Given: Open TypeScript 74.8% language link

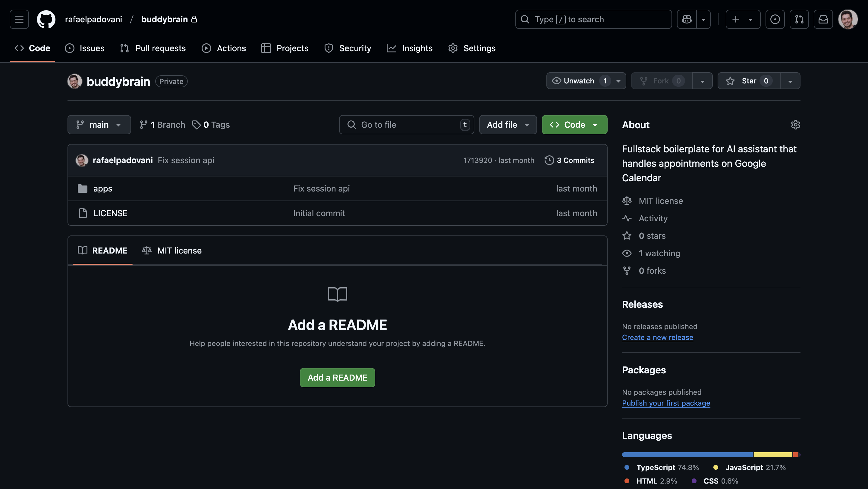Looking at the screenshot, I should [662, 467].
